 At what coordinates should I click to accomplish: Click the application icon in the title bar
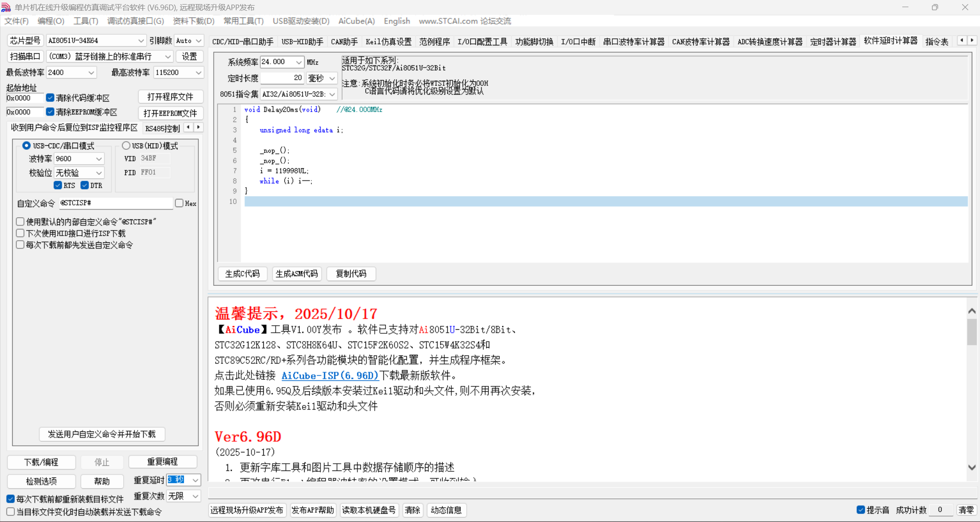[6, 7]
